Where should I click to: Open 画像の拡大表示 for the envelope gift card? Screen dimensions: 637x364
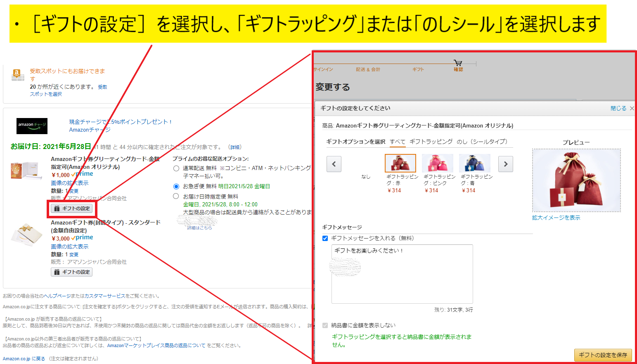pos(70,246)
